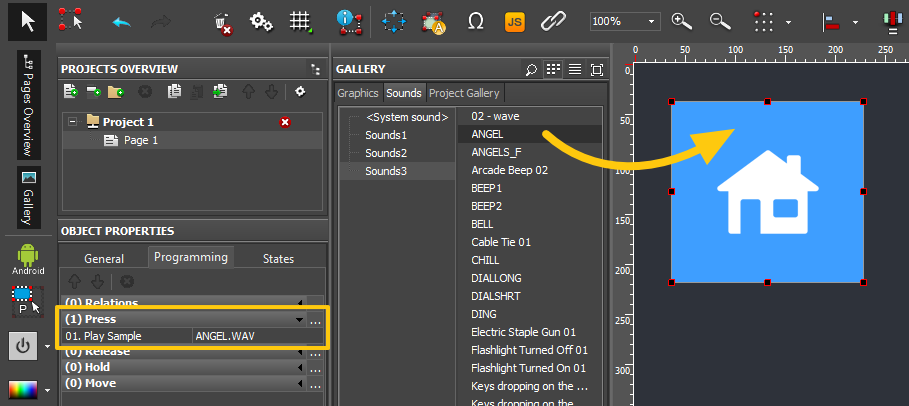This screenshot has height=406, width=909.
Task: Add new page icon in Projects Overview
Action: 71,91
